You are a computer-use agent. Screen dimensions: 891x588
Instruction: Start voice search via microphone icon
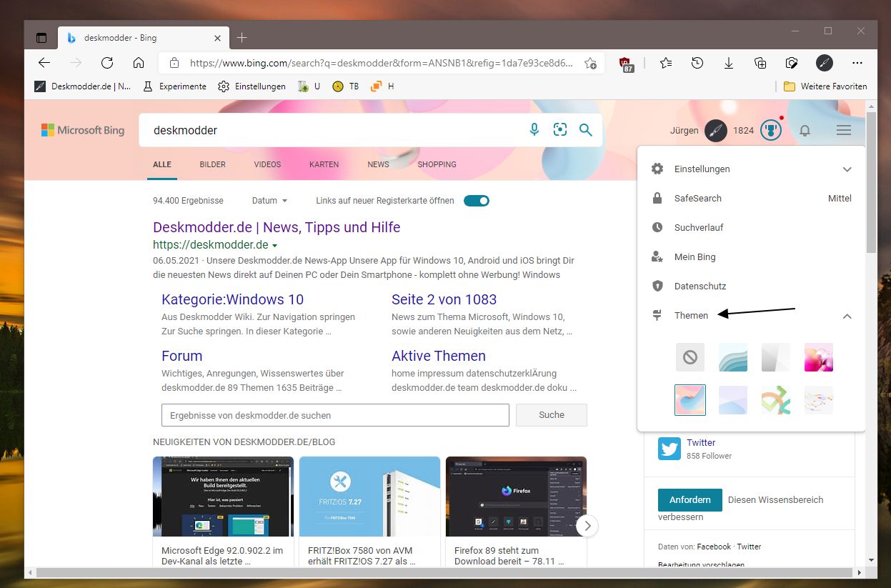pos(534,129)
